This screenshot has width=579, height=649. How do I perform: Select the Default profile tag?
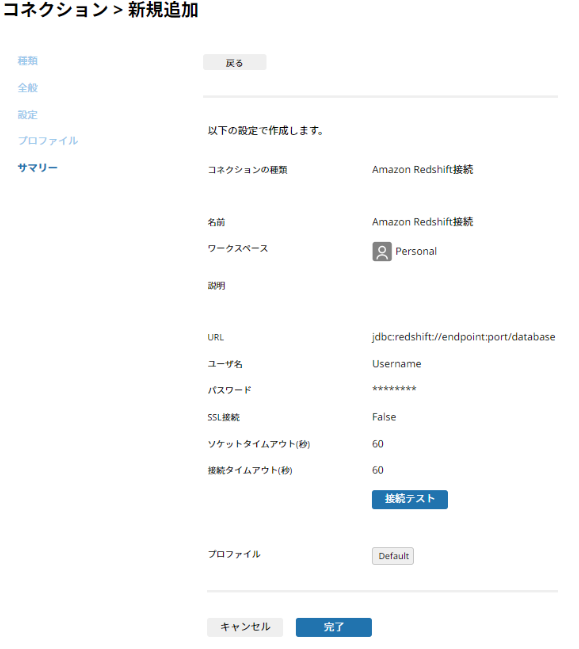point(392,556)
